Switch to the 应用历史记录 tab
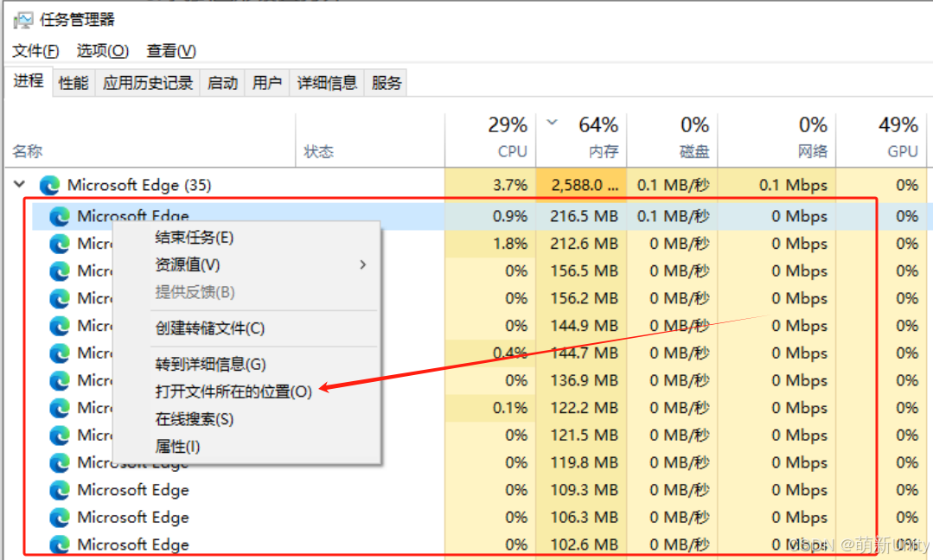This screenshot has height=560, width=933. 148,83
